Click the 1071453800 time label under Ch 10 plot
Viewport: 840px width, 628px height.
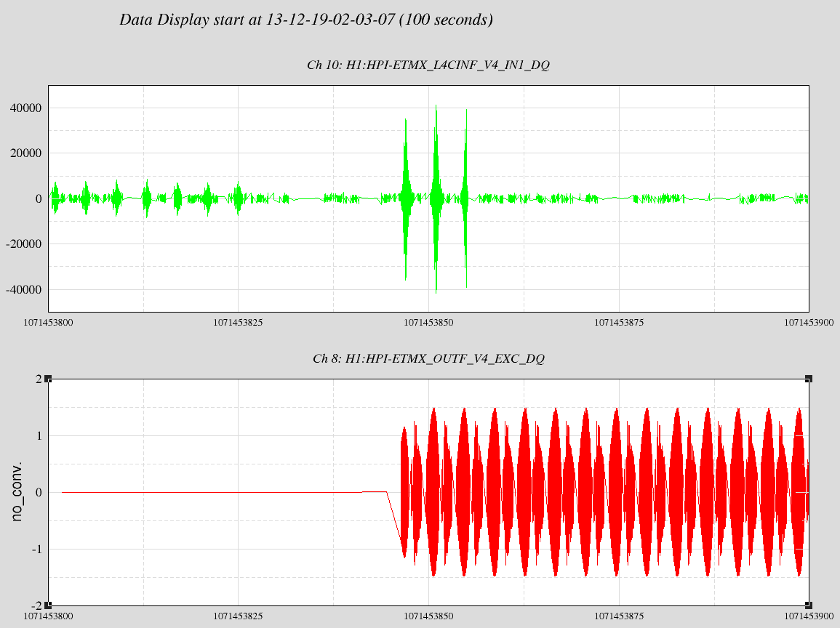[x=48, y=322]
